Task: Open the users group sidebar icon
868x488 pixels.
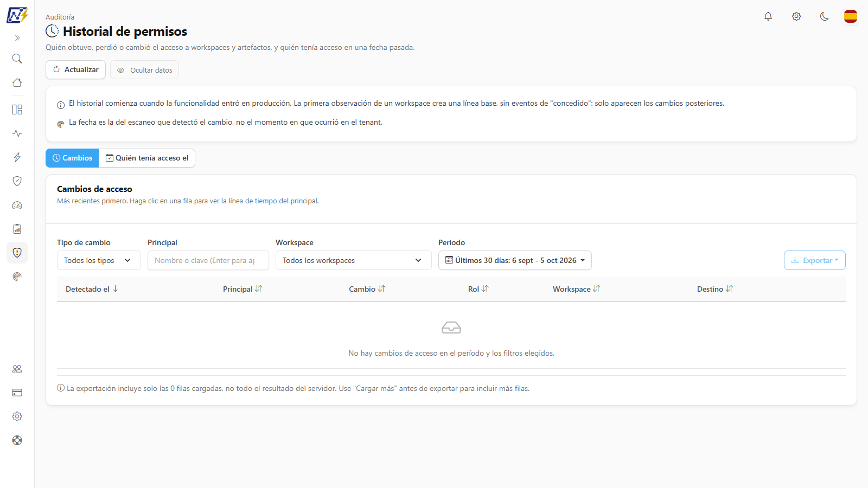Action: (x=17, y=369)
